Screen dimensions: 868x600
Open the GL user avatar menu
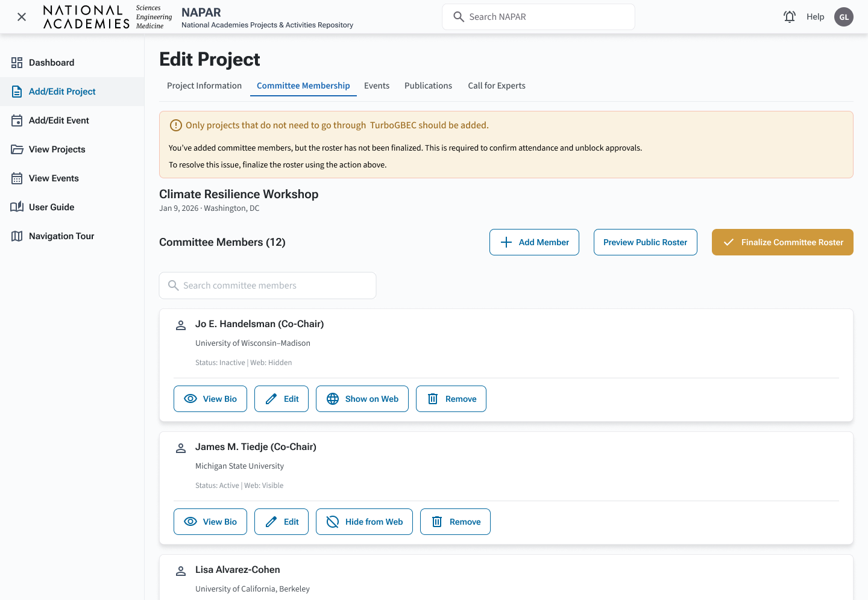click(x=843, y=17)
